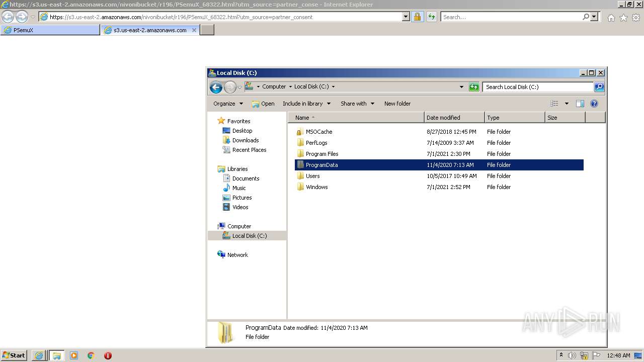This screenshot has height=362, width=644.
Task: Open Videos library
Action: (240, 207)
